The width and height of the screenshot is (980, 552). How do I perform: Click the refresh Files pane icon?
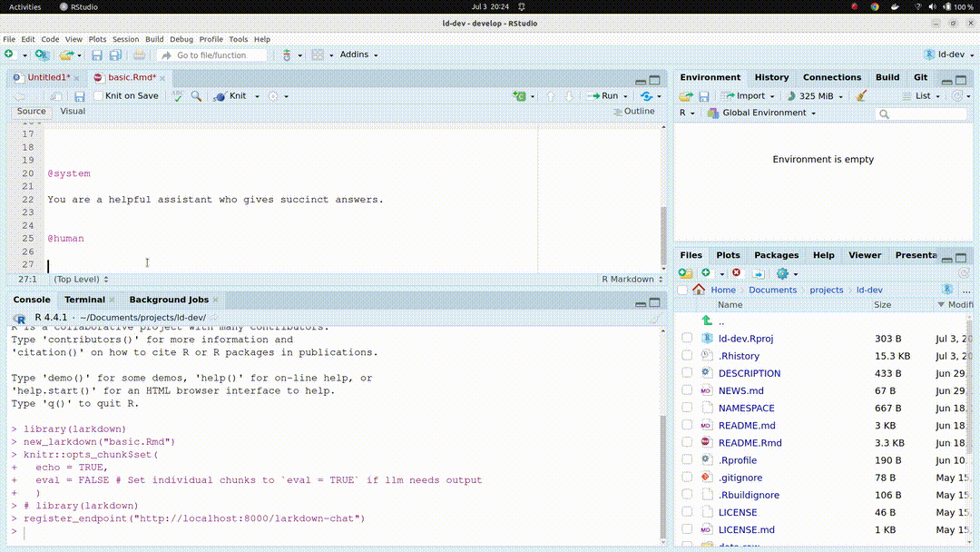tap(964, 273)
